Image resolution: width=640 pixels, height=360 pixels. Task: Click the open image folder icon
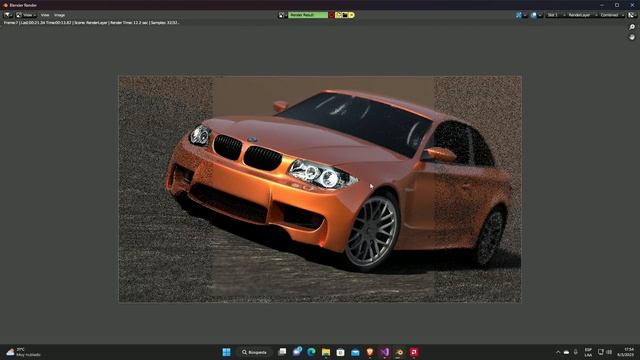tap(345, 15)
